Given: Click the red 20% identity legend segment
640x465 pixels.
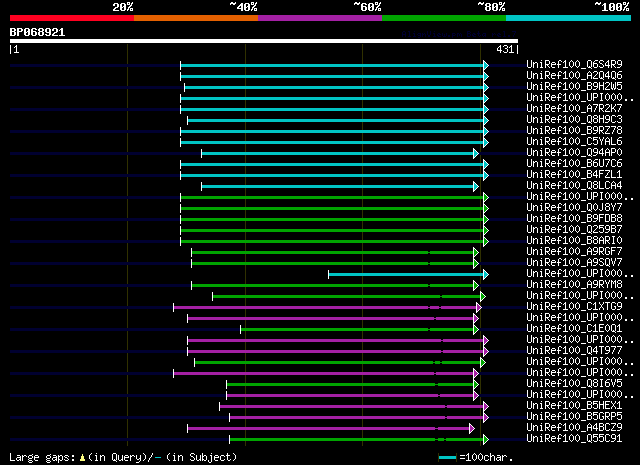Looking at the screenshot, I should coord(72,18).
